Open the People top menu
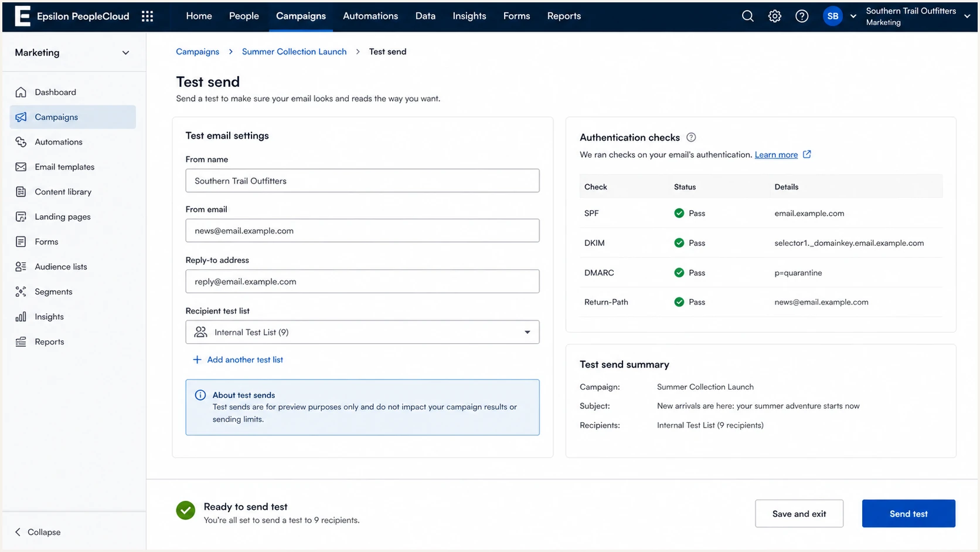Viewport: 980px width, 552px height. click(x=244, y=16)
